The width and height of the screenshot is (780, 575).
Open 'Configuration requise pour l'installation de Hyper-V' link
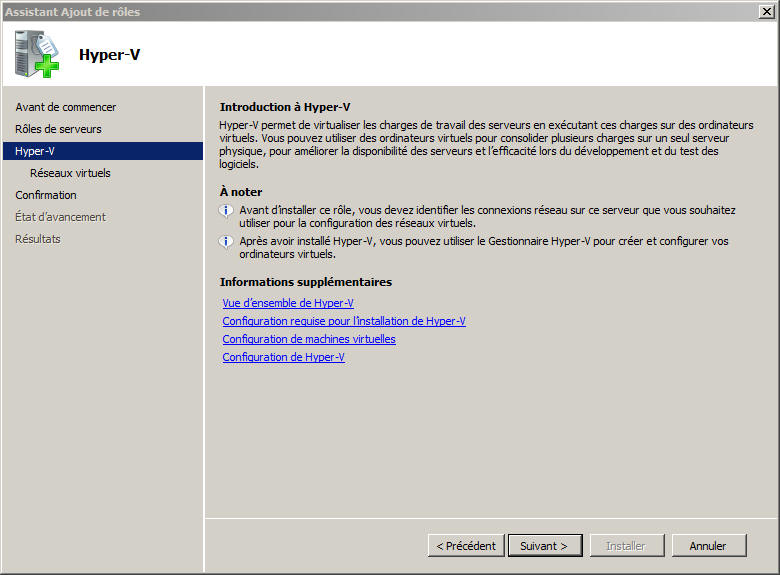[344, 321]
